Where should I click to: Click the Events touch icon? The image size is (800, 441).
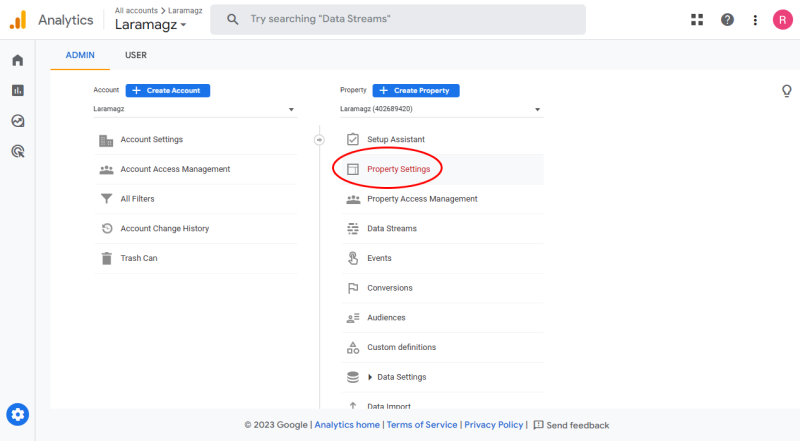tap(353, 258)
